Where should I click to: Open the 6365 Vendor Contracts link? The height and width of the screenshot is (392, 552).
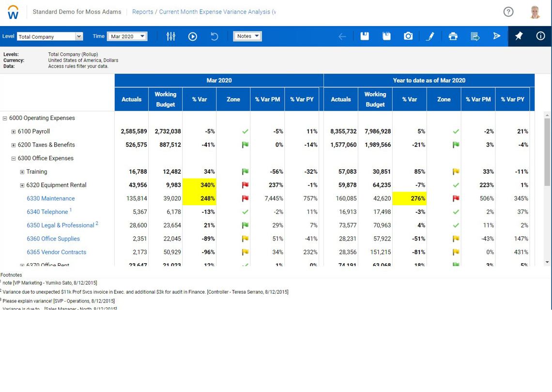pyautogui.click(x=57, y=252)
